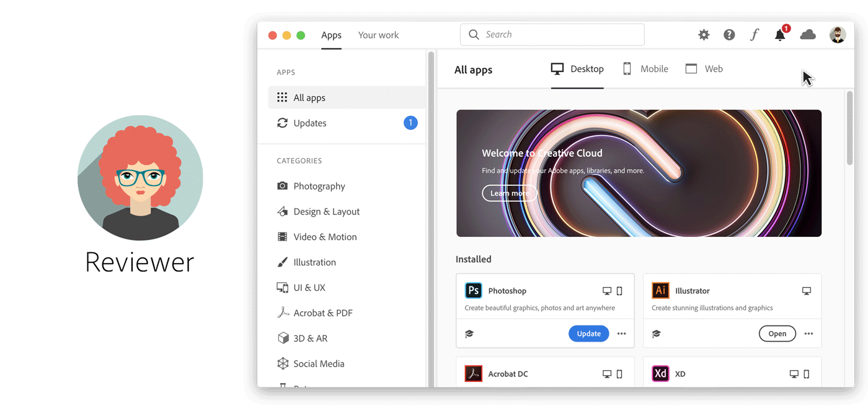Image resolution: width=868 pixels, height=408 pixels.
Task: Open the Photoshop more options ellipsis
Action: tap(622, 334)
